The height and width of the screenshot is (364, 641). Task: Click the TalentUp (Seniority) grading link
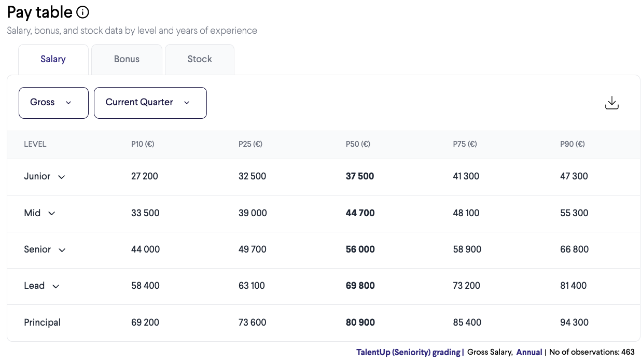click(x=408, y=352)
